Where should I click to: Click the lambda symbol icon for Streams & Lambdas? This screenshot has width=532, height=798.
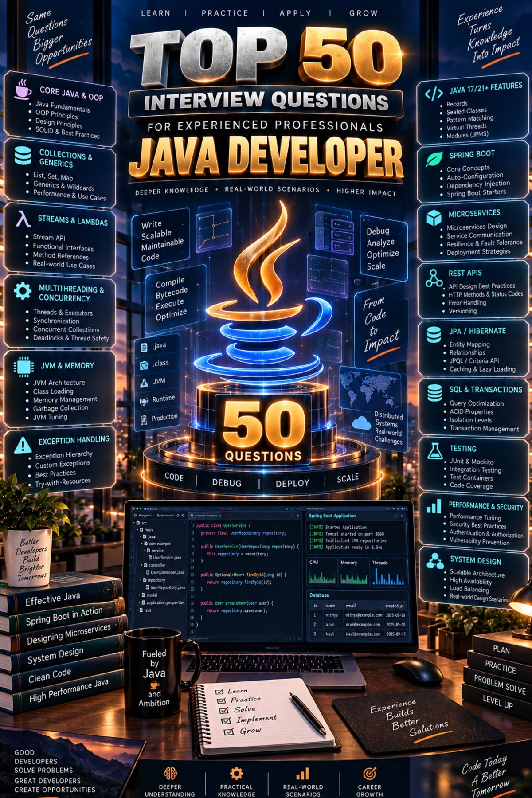(x=23, y=219)
